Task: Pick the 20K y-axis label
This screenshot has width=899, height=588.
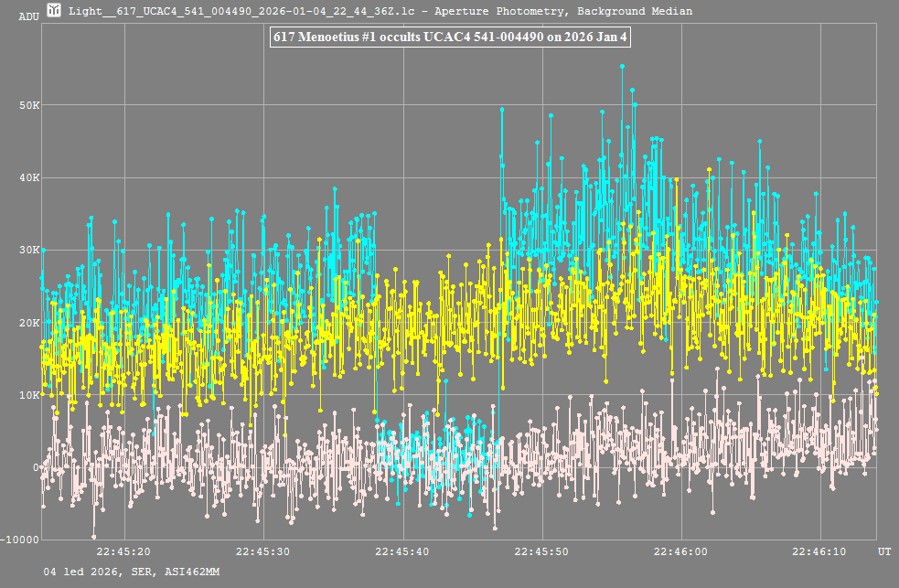Action: click(29, 323)
